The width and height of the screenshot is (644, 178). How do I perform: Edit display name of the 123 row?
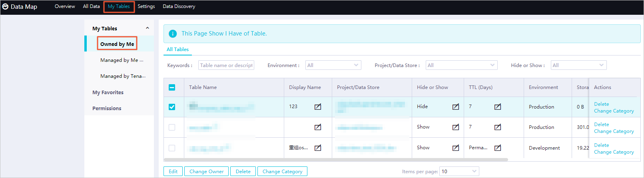318,107
